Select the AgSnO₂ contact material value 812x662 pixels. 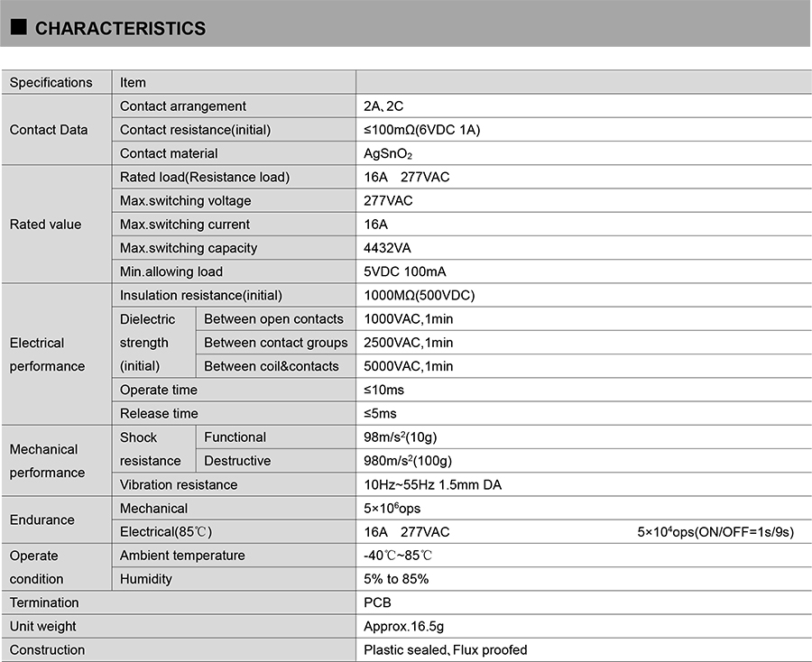click(388, 154)
